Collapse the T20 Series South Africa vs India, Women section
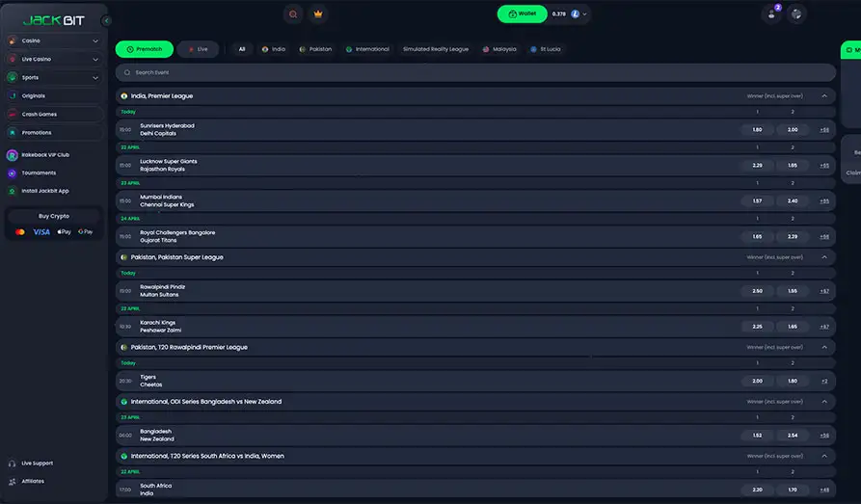861x504 pixels. [824, 456]
